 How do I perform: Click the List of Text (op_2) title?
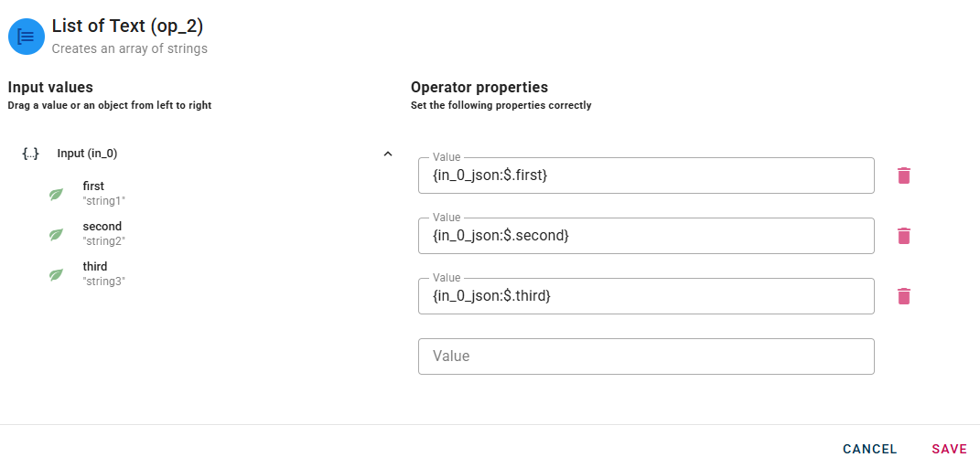pos(127,27)
